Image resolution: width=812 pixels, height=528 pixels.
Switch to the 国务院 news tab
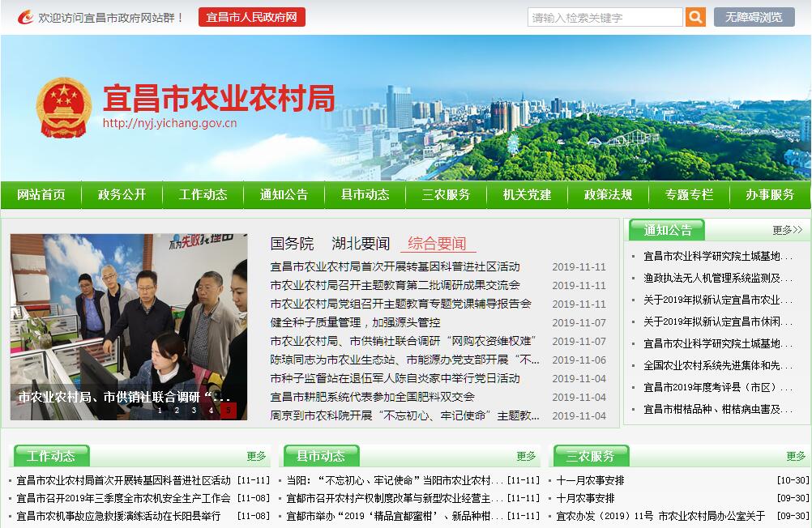(292, 244)
